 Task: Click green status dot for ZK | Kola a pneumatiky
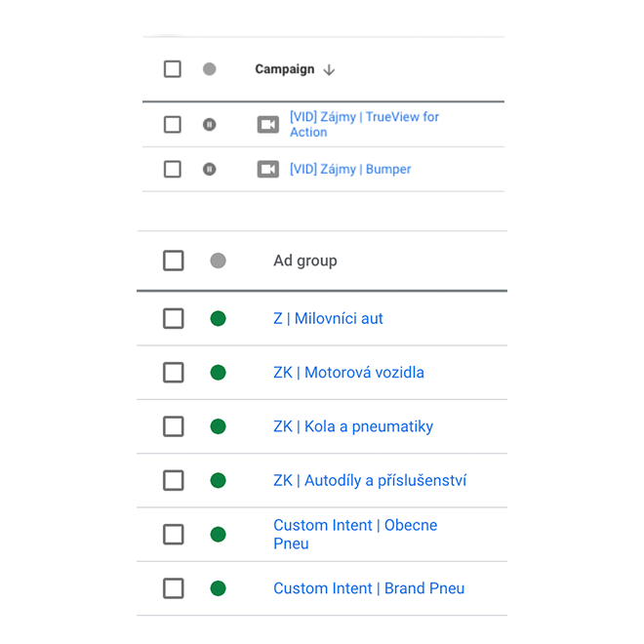[x=219, y=426]
